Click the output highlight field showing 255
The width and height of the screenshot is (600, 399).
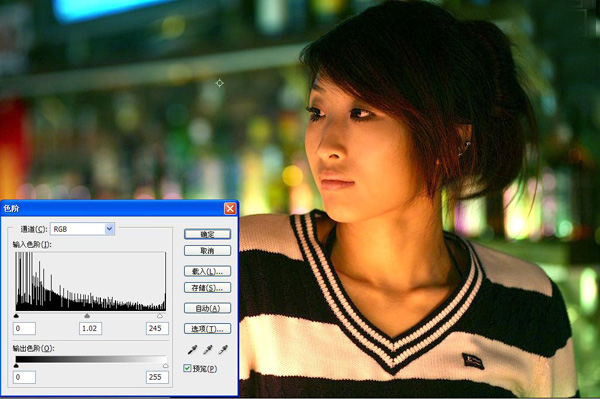pos(157,377)
